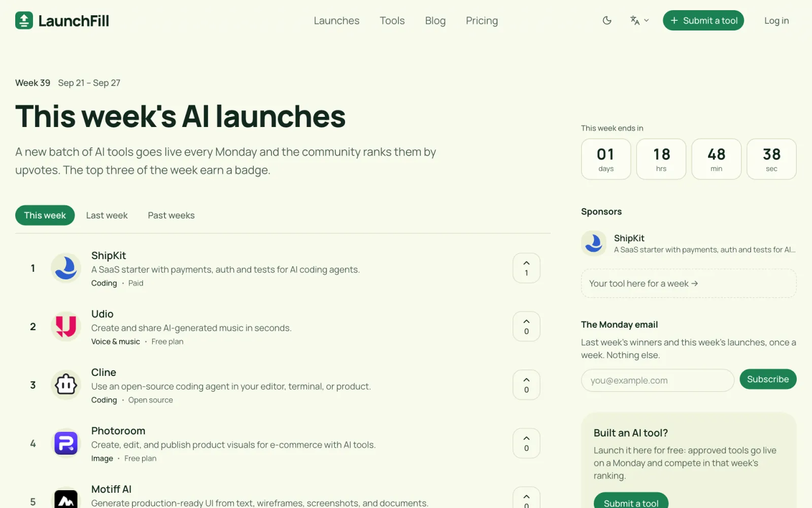Open the Launches menu item

[336, 21]
